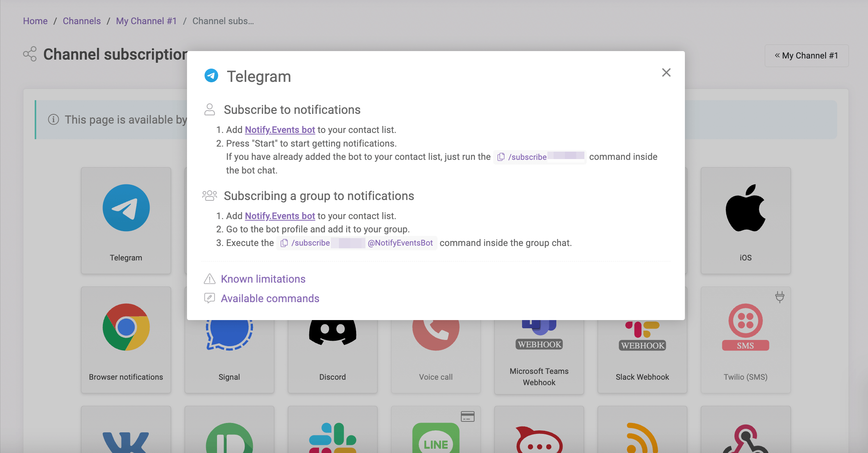The height and width of the screenshot is (453, 868).
Task: Open Channels breadcrumb link
Action: pos(82,21)
